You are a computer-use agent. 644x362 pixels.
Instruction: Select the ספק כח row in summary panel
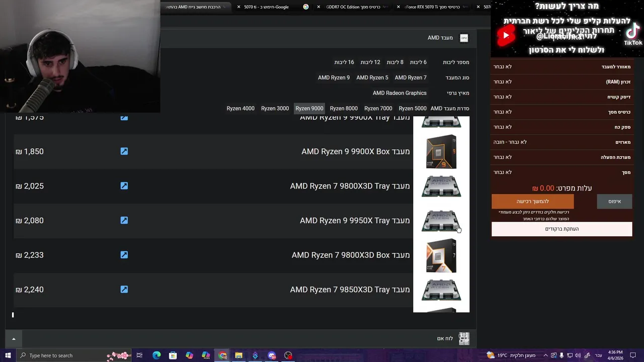pyautogui.click(x=561, y=127)
